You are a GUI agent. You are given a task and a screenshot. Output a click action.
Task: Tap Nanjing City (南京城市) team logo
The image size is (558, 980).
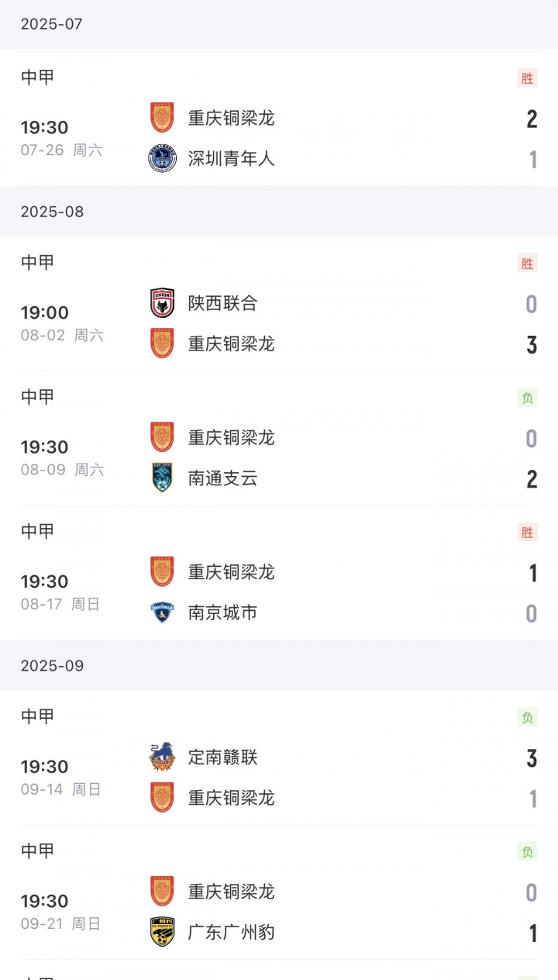click(x=162, y=612)
